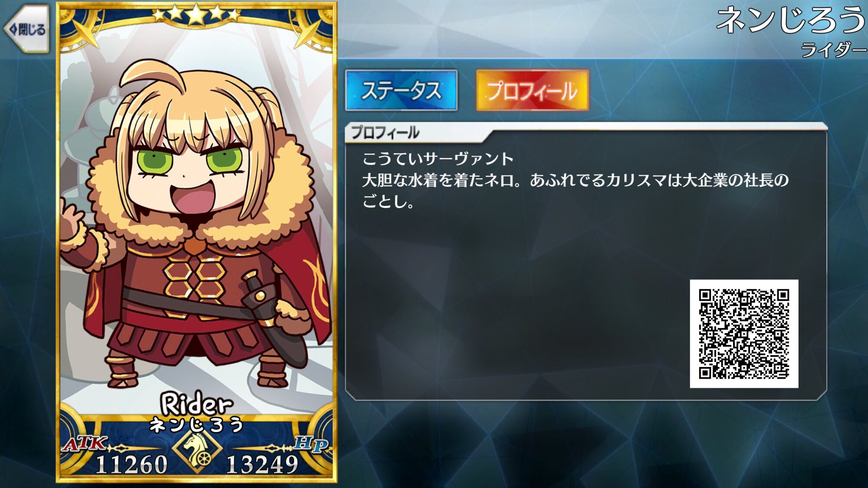Tap the 閉じる back arrow button

tap(26, 29)
